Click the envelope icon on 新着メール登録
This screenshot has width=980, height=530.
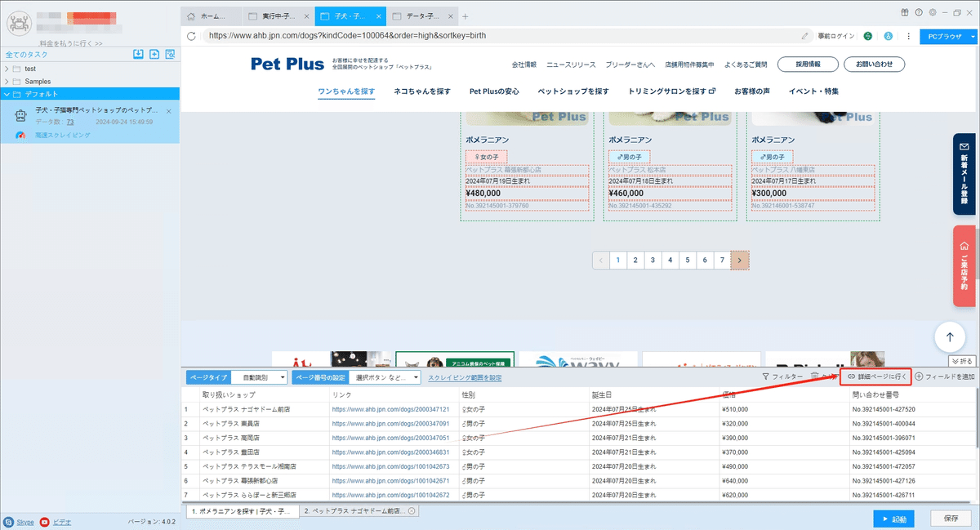(x=964, y=146)
